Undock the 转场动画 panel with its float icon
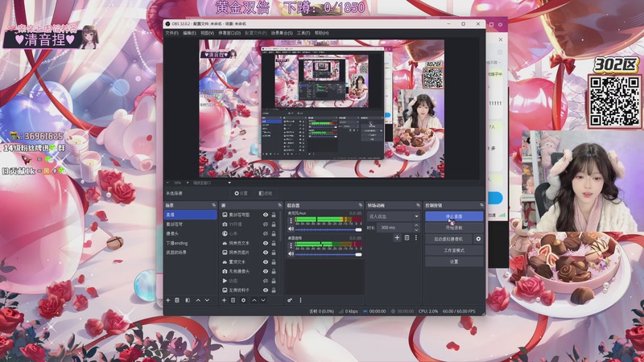644x362 pixels. click(x=418, y=205)
